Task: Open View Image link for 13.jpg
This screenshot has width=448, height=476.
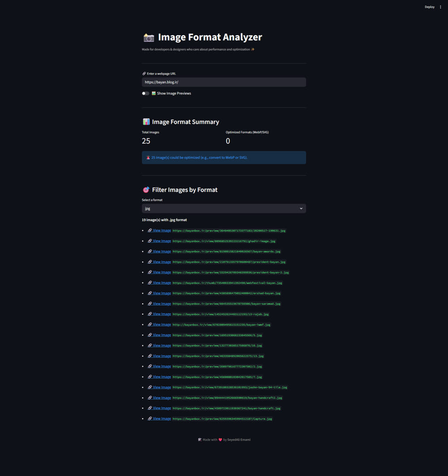Action: [x=159, y=356]
